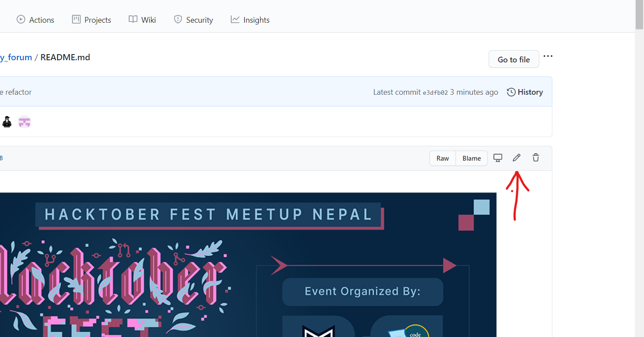The width and height of the screenshot is (644, 337).
Task: Open the pink striped contributor avatar
Action: [24, 122]
